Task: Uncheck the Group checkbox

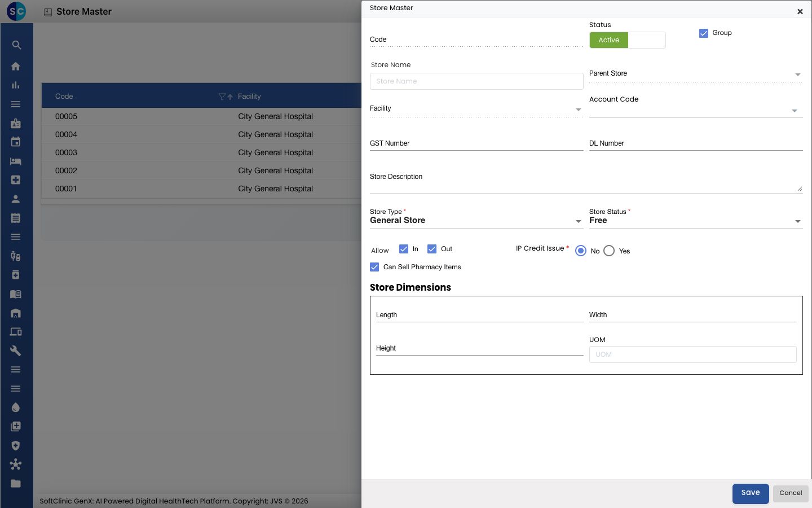Action: (704, 33)
